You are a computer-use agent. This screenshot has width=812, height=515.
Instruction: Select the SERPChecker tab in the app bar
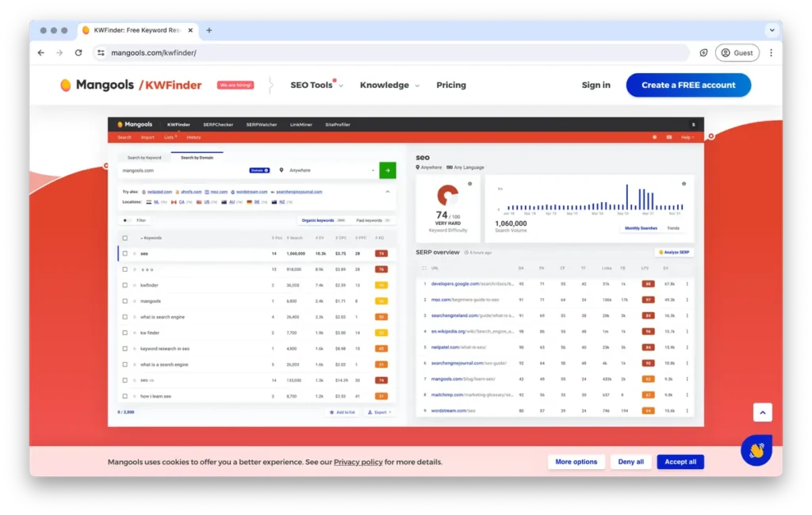tap(218, 124)
